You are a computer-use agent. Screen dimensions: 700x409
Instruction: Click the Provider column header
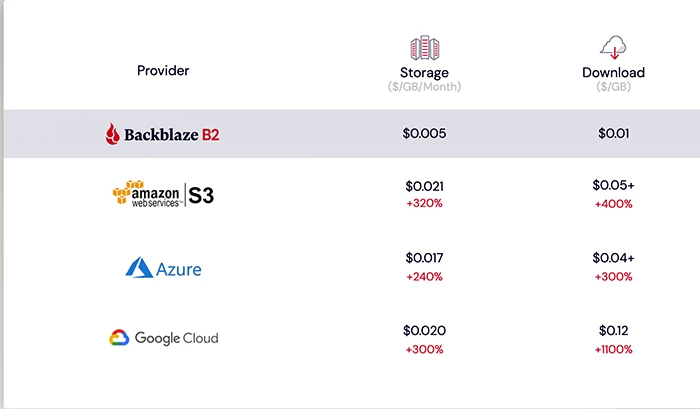pos(163,70)
